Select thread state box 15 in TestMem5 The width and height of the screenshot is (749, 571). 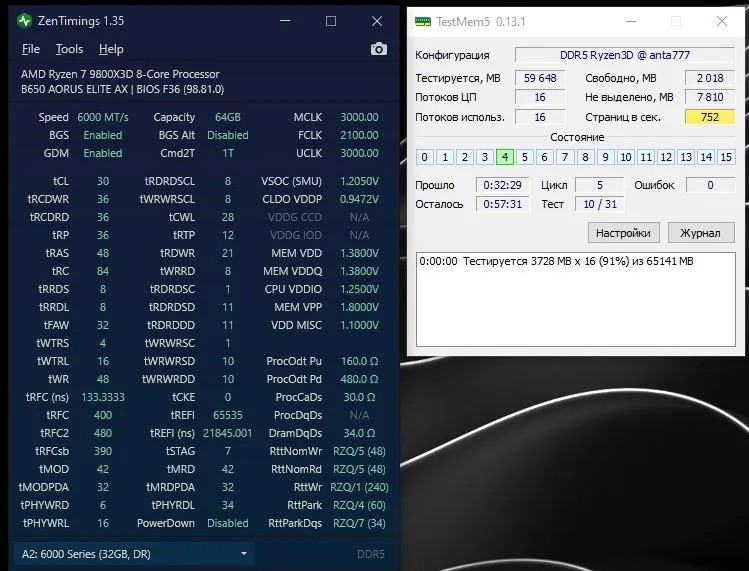click(726, 157)
